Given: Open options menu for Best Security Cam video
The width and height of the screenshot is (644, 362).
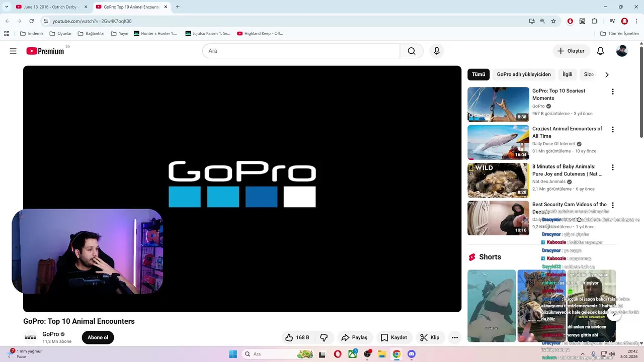Looking at the screenshot, I should coord(612,205).
